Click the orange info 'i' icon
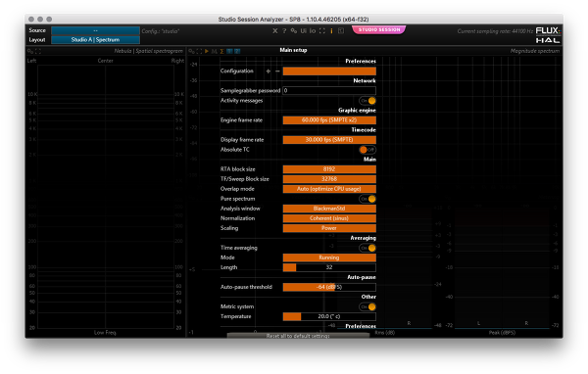Image resolution: width=588 pixels, height=374 pixels. (x=331, y=31)
